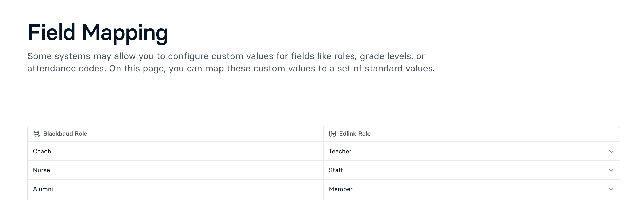
Task: Click the chevron arrow in the Alumni row
Action: 611,189
